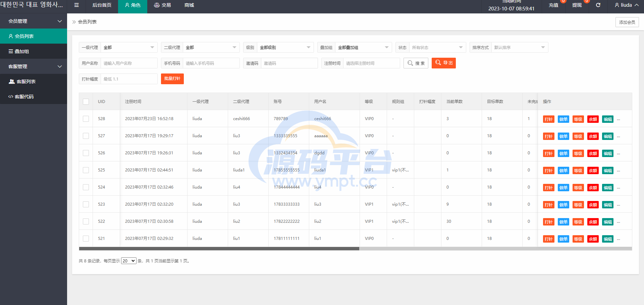The image size is (644, 305).
Task: Click the 余额 button for UID 523
Action: (x=593, y=205)
